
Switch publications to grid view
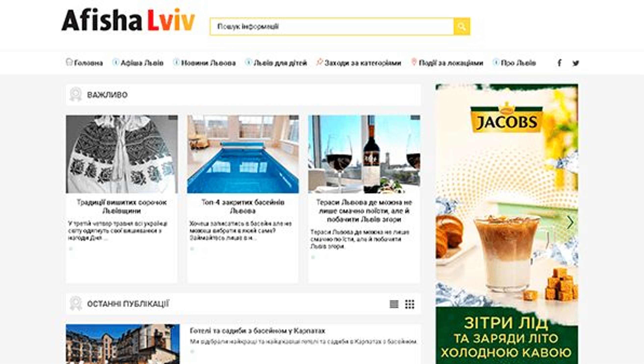(x=410, y=304)
